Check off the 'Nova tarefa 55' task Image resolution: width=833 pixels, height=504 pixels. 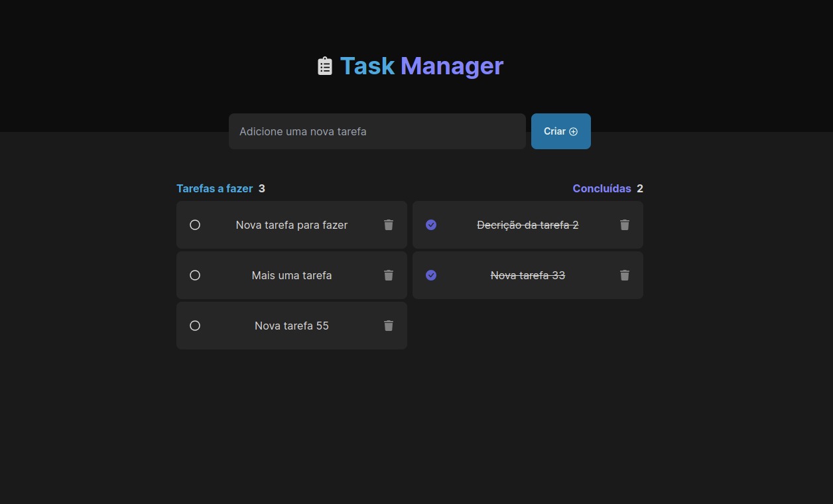195,326
